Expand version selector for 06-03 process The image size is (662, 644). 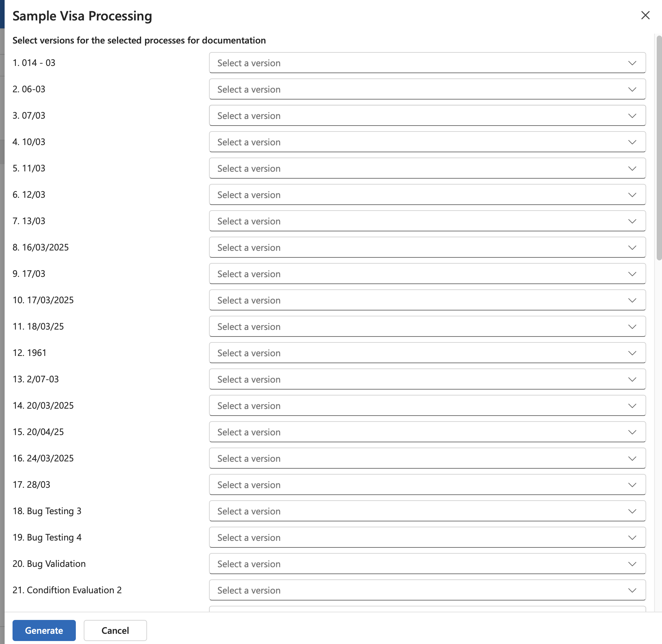[427, 89]
